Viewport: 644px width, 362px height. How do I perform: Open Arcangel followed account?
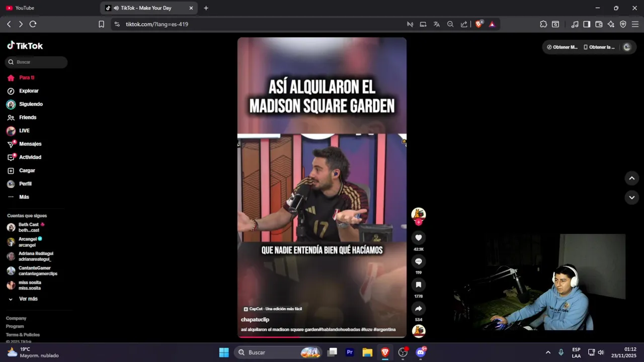(25, 242)
